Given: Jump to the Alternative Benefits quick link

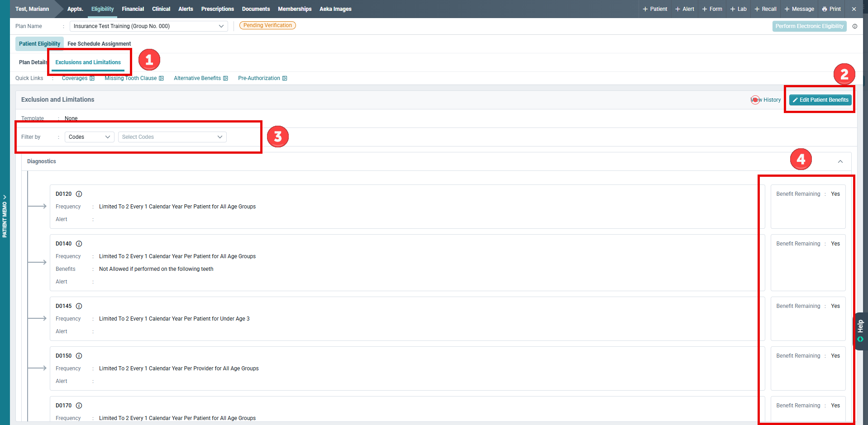Looking at the screenshot, I should tap(201, 78).
